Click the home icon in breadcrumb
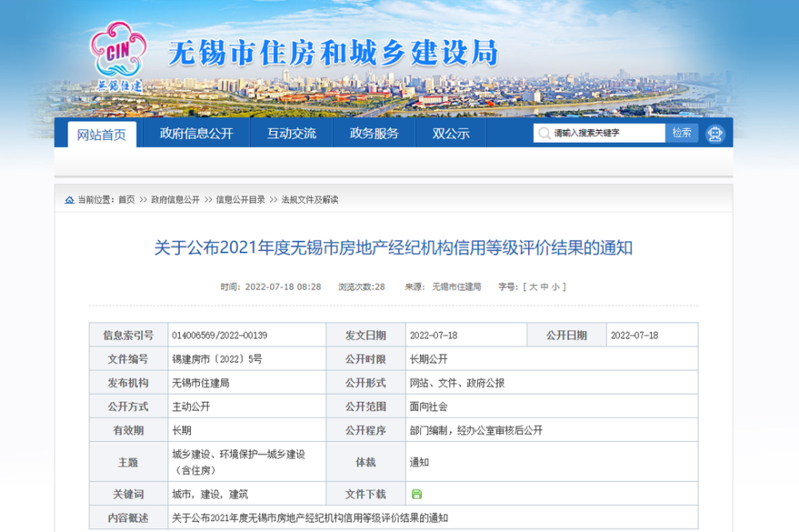The height and width of the screenshot is (532, 799). [70, 200]
